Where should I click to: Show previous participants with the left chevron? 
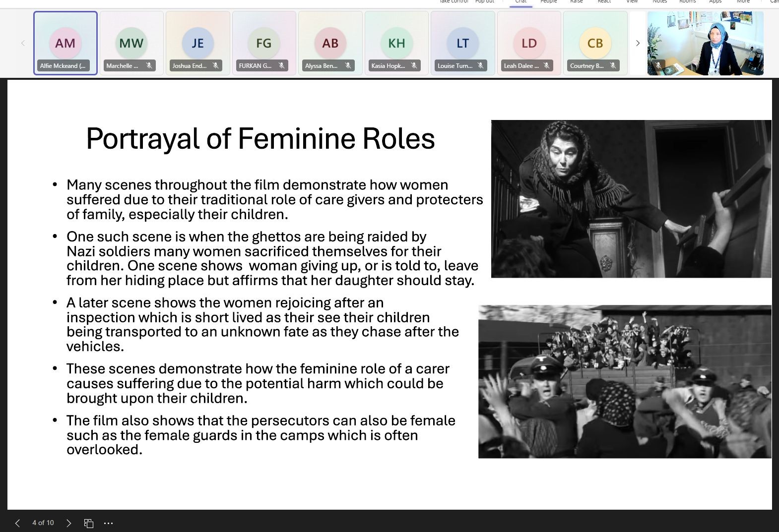23,43
